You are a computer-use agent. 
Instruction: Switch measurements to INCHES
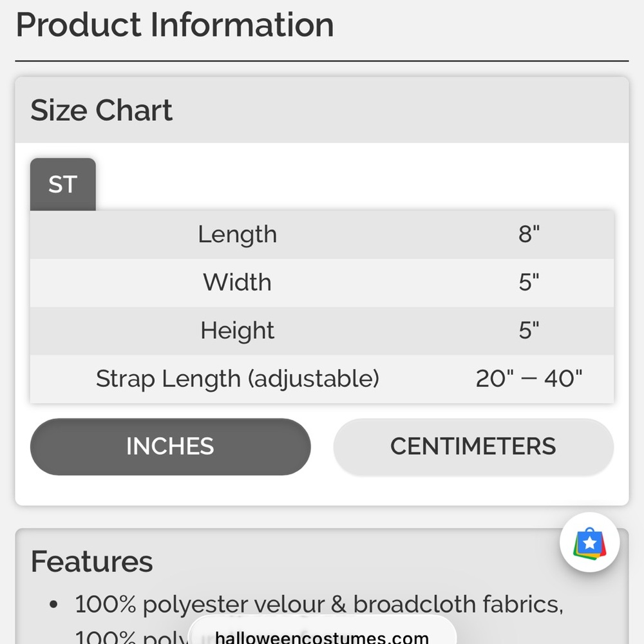(170, 446)
